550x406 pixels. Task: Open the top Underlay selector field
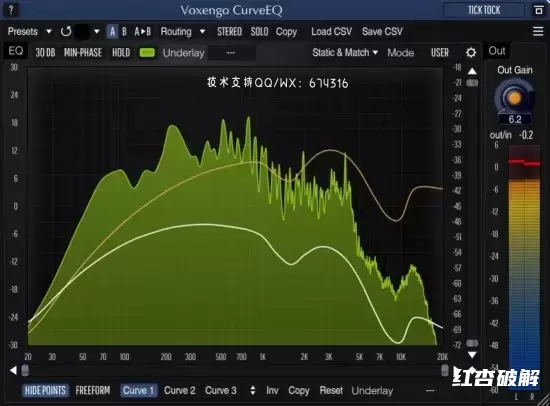tap(232, 53)
